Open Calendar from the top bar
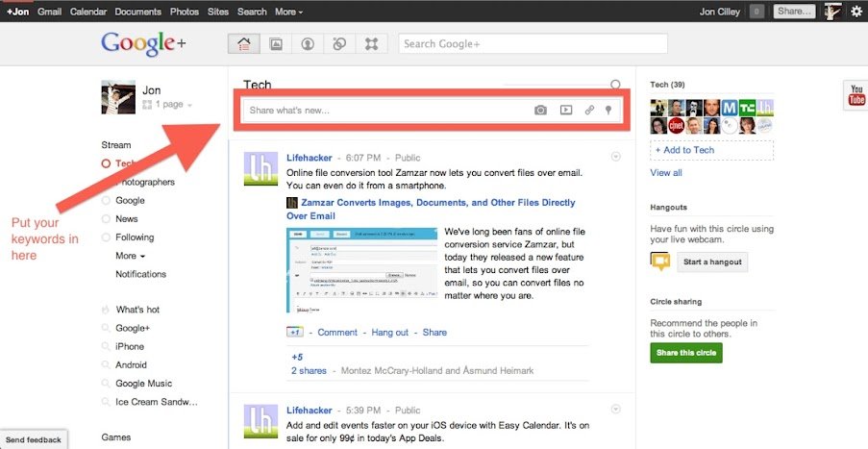Screen dimensions: 868x449 point(88,12)
